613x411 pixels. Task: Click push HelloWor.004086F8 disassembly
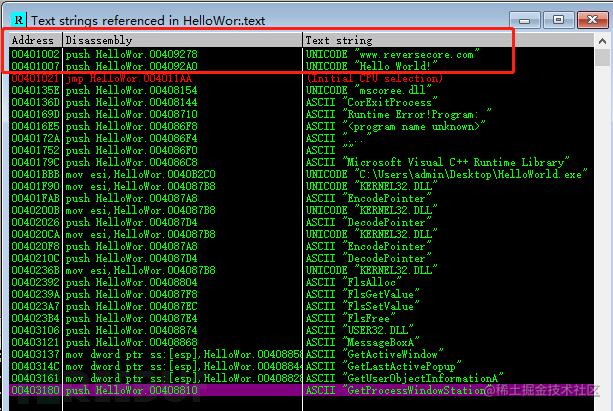click(x=131, y=126)
